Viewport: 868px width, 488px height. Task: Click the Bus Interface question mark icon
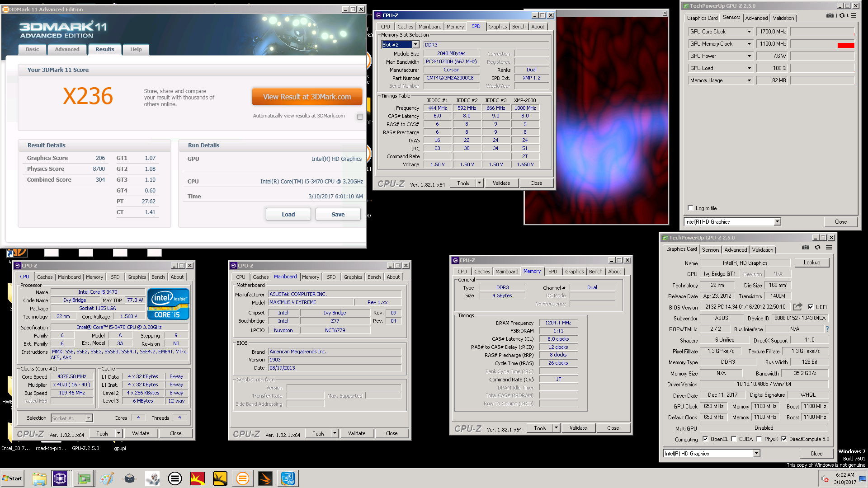[827, 329]
